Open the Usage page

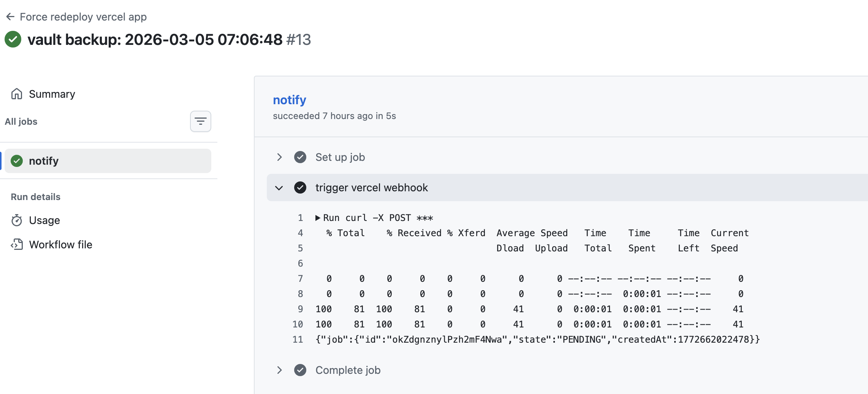pos(44,220)
